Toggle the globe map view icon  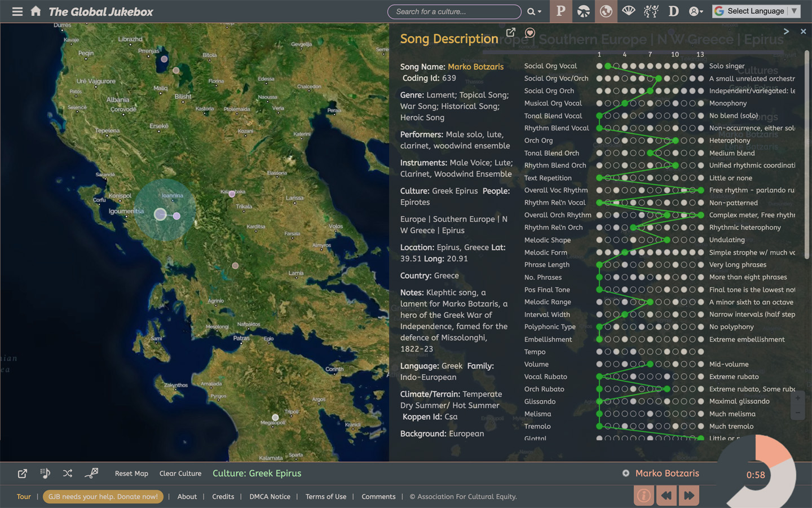click(606, 11)
